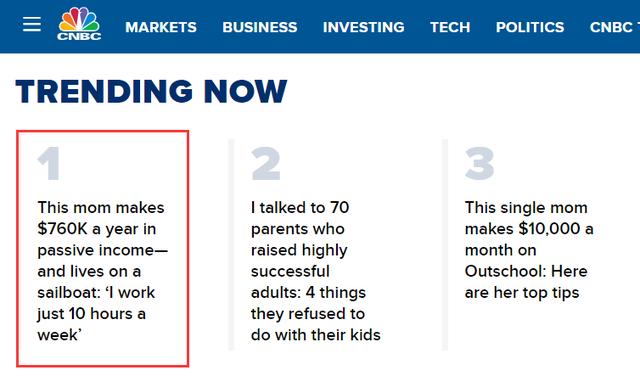Open the Markets menu item

tap(161, 27)
